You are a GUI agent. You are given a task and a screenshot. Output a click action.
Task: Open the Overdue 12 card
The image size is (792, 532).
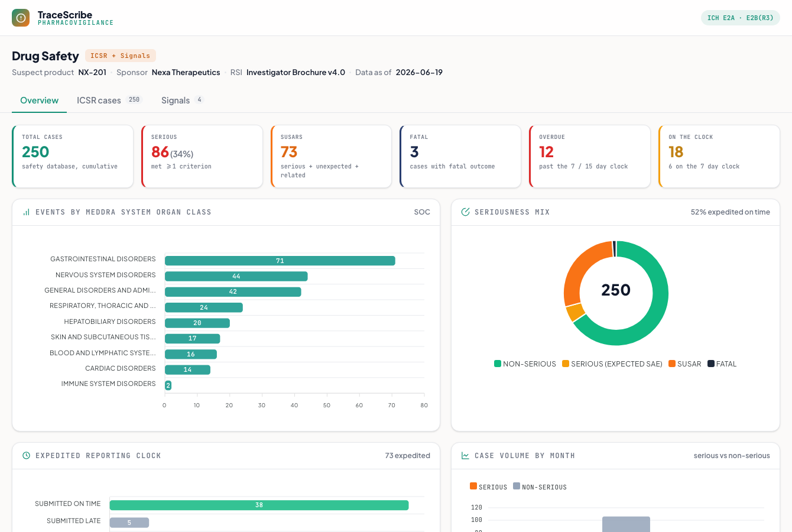(x=590, y=157)
